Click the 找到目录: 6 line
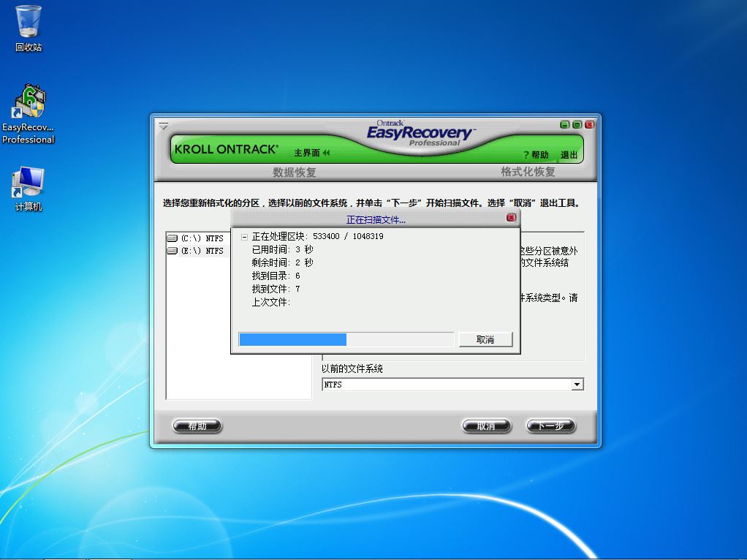Viewport: 747px width, 560px height. coord(276,276)
